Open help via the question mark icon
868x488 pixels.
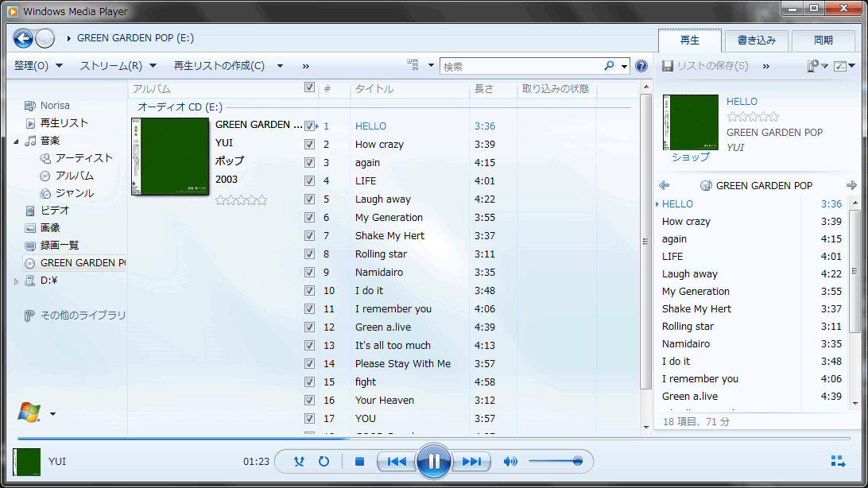pyautogui.click(x=641, y=66)
